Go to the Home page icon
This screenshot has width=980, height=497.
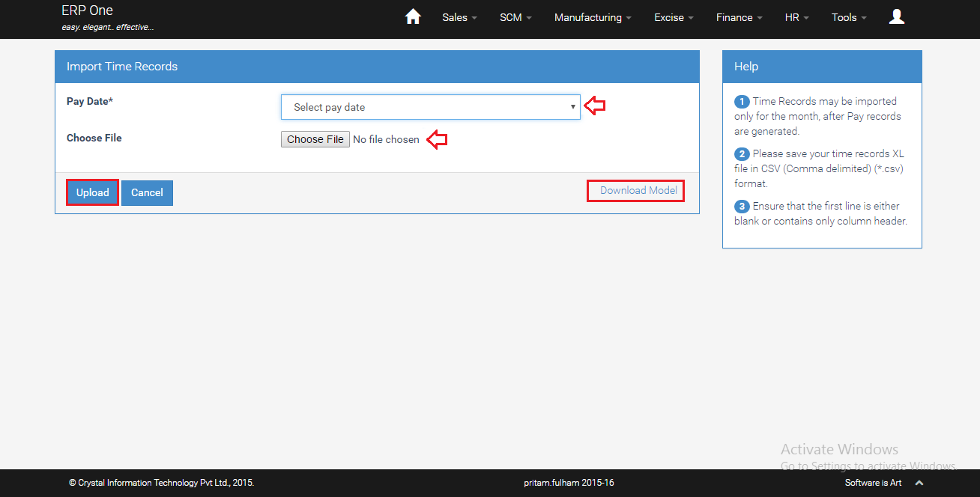[413, 17]
